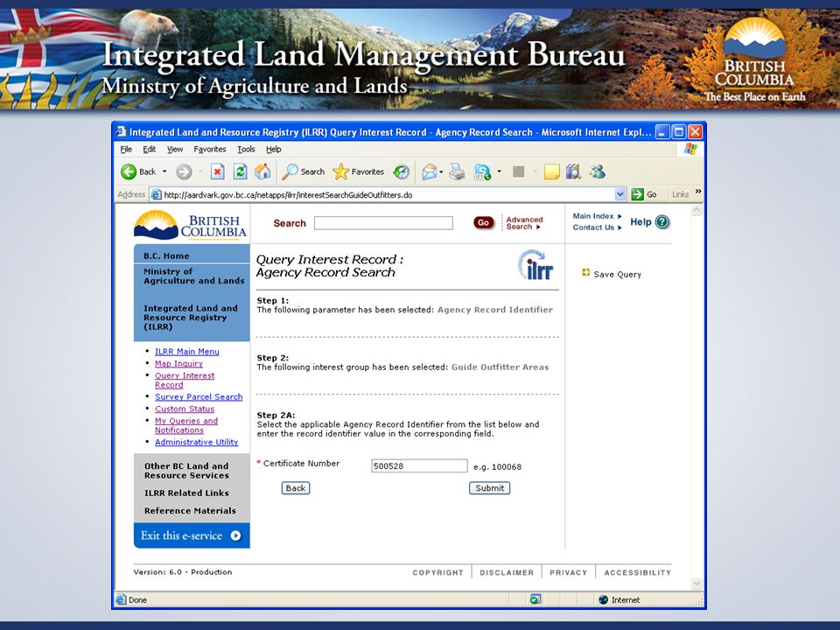This screenshot has width=840, height=630.
Task: Open the Back button history dropdown
Action: [x=164, y=171]
